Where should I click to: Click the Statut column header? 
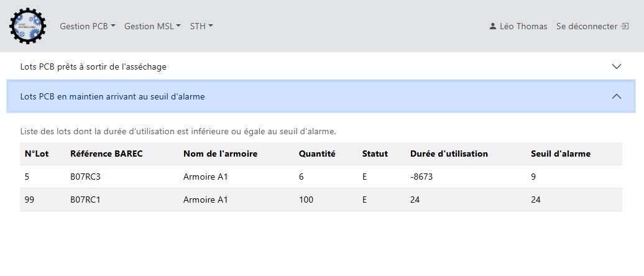tap(375, 154)
